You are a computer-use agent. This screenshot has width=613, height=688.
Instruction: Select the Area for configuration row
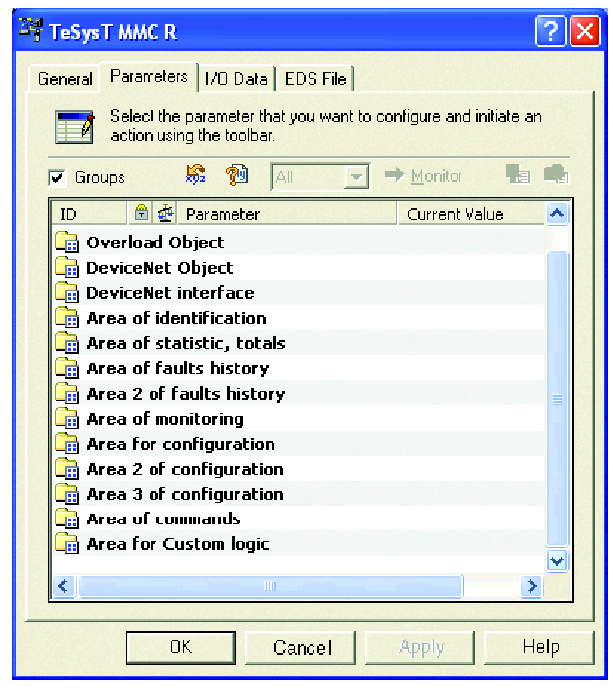pos(298,444)
